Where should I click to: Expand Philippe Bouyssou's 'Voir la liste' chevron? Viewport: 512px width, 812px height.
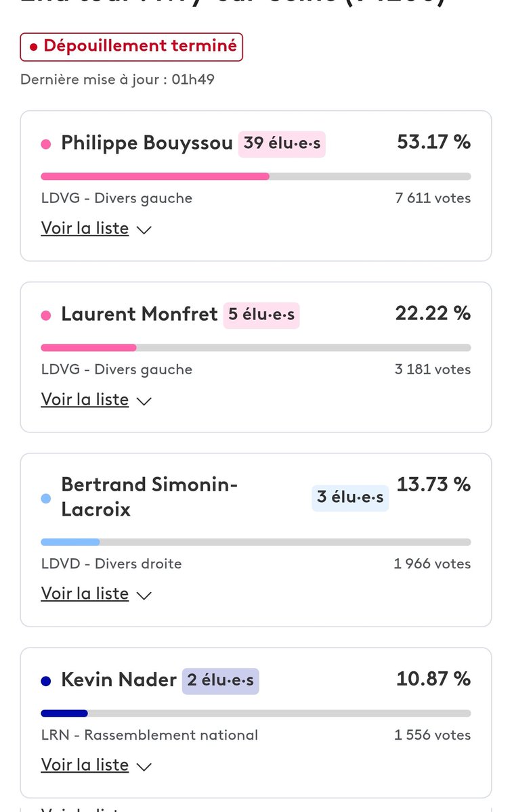(x=144, y=230)
